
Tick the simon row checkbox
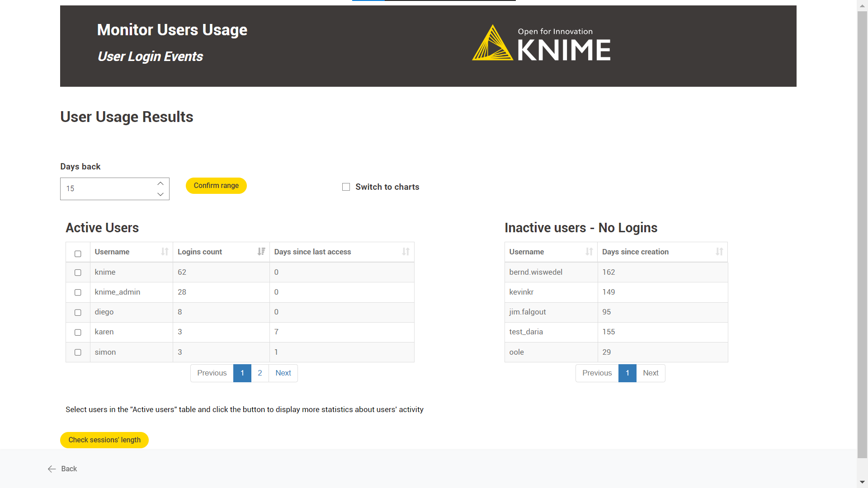[78, 352]
